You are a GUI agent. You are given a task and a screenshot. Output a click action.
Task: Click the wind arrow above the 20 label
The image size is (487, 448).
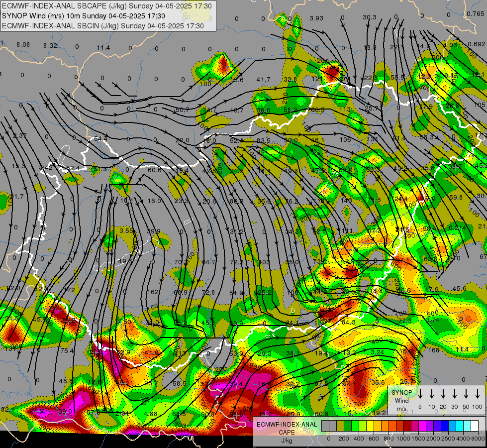point(443,394)
